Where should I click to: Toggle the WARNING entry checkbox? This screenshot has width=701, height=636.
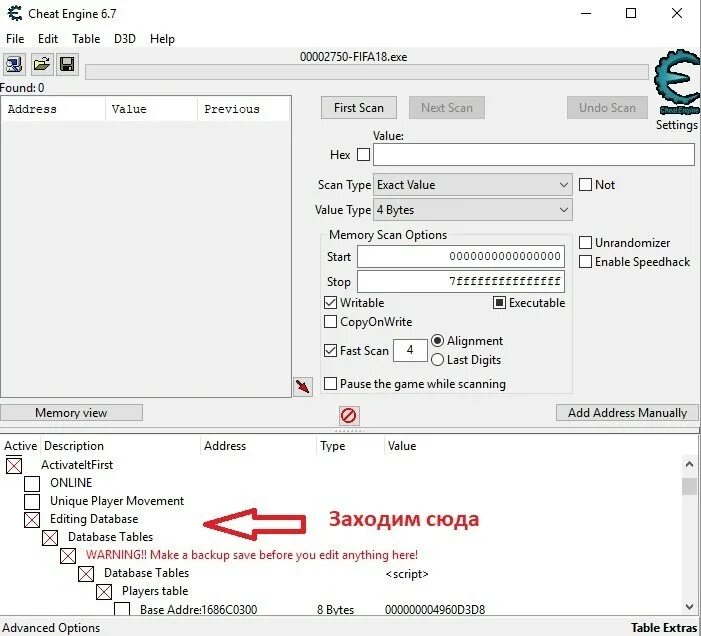coord(68,556)
